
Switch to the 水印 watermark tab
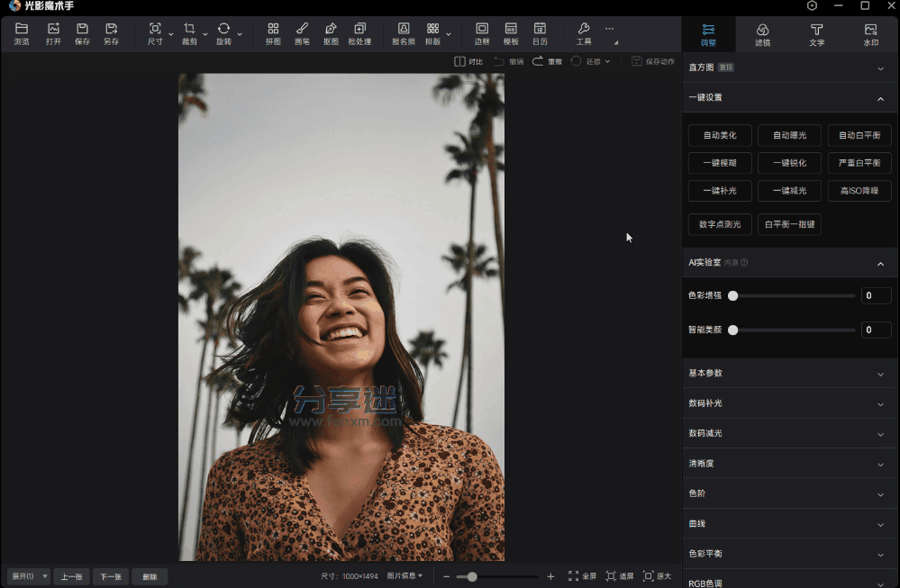tap(870, 34)
